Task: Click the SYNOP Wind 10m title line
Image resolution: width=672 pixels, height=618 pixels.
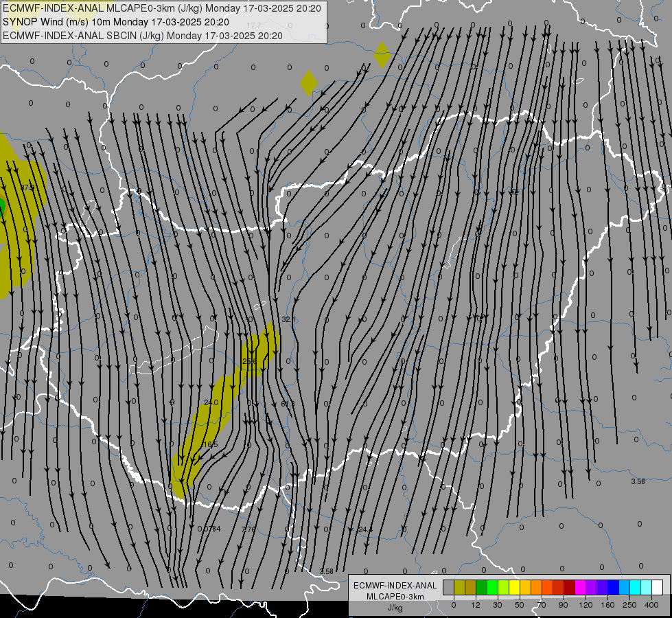Action: 116,22
